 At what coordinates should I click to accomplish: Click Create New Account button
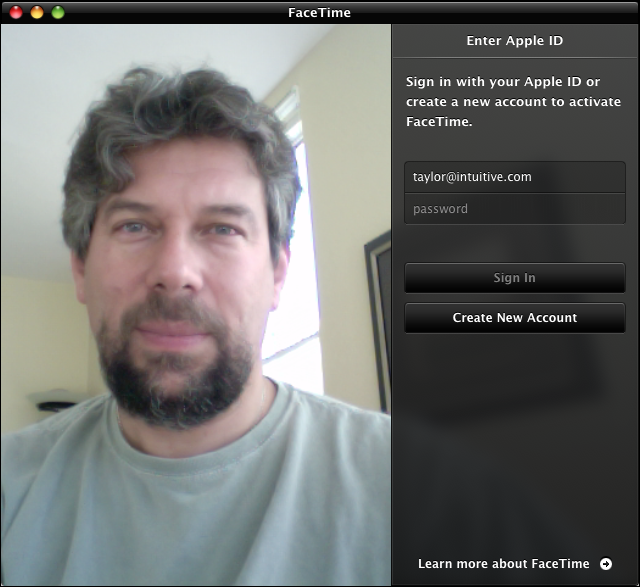pos(515,318)
